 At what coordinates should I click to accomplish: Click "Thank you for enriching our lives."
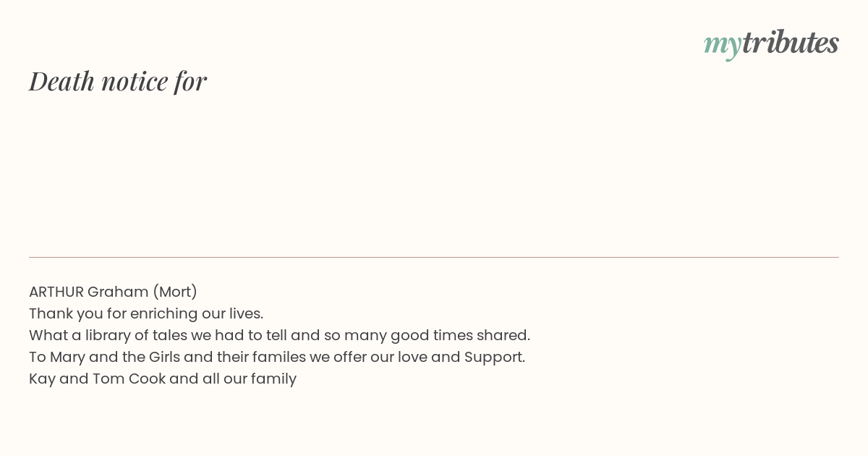click(x=146, y=313)
